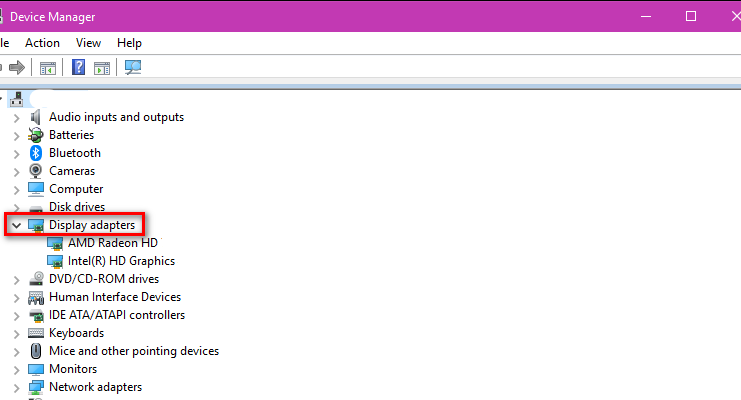Click the Batteries category icon
Screen dimensions: 741x400
point(35,135)
